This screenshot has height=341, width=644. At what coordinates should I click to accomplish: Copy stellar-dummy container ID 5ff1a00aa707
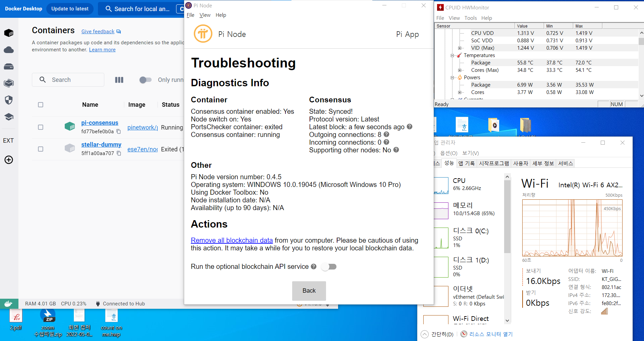119,153
